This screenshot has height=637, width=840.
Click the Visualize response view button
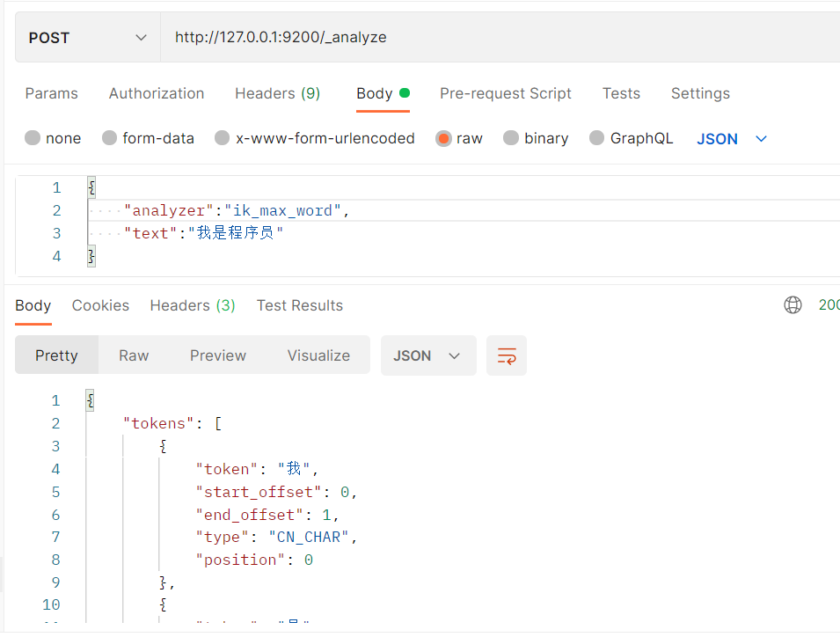[x=318, y=355]
